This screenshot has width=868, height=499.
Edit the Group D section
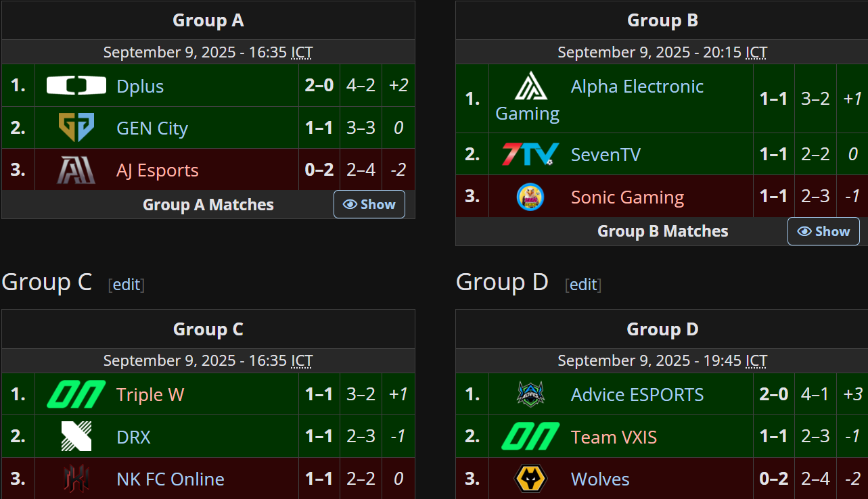pos(583,285)
